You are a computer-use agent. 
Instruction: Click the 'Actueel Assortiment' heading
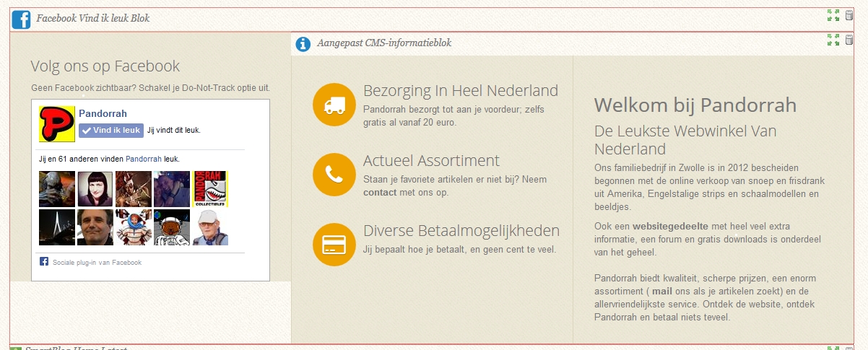pyautogui.click(x=431, y=160)
